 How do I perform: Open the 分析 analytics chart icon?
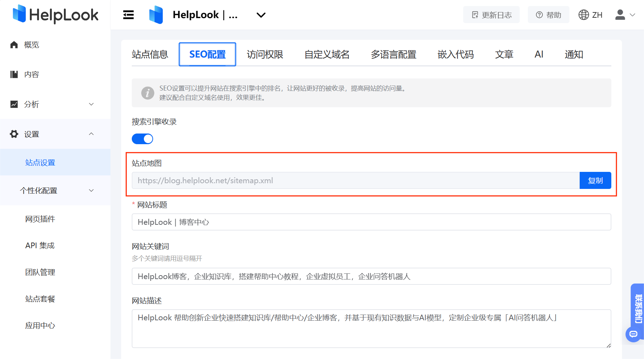click(x=14, y=104)
